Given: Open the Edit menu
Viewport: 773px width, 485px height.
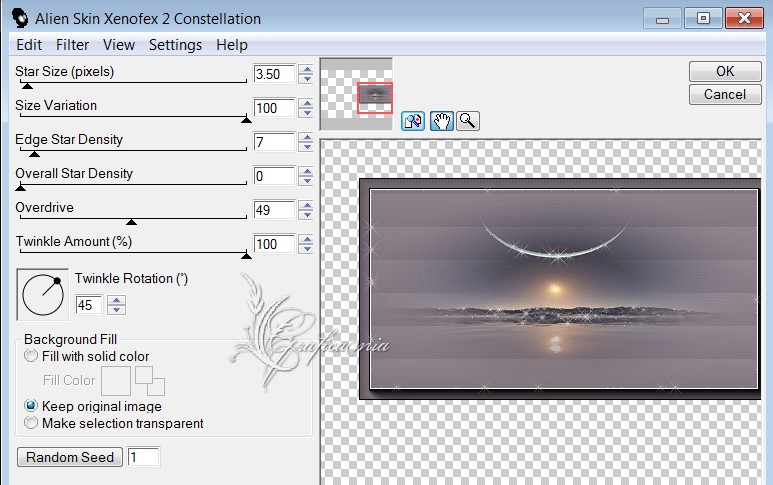Looking at the screenshot, I should pyautogui.click(x=29, y=45).
